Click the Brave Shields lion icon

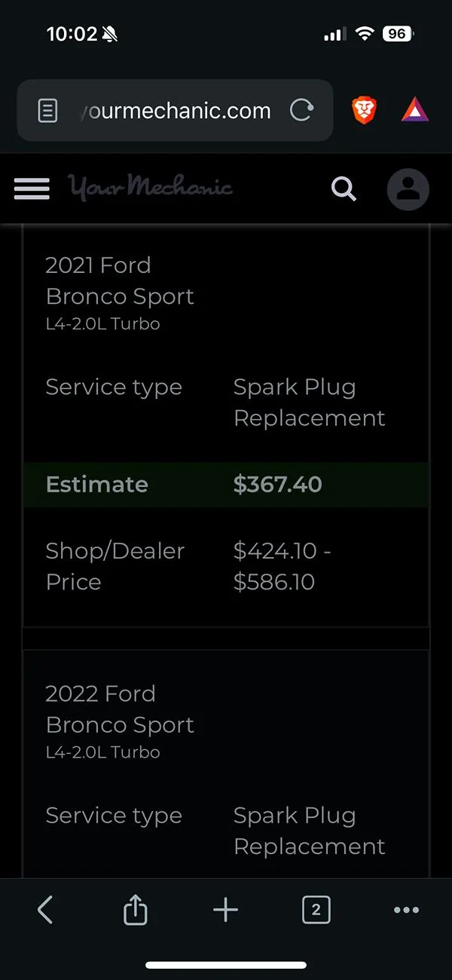pos(364,110)
